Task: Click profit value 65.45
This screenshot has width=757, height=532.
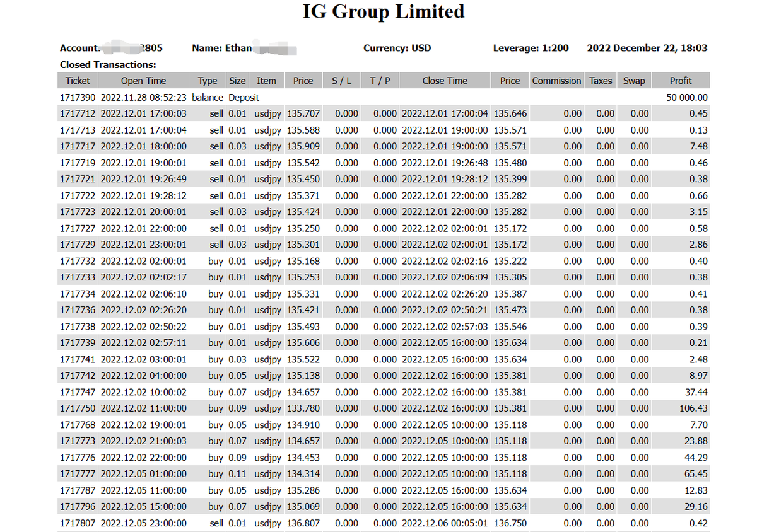Action: coord(696,474)
